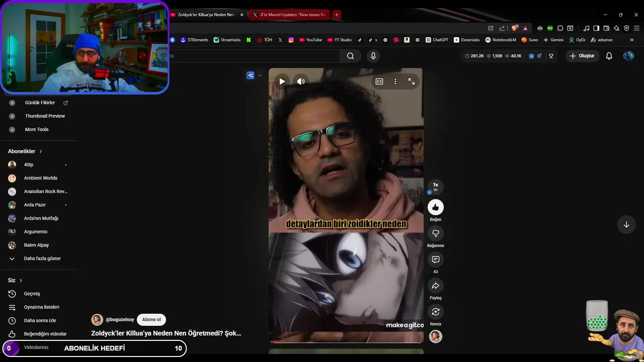Open the browser extensions puzzle icon
Image resolution: width=644 pixels, height=362 pixels.
point(560,28)
